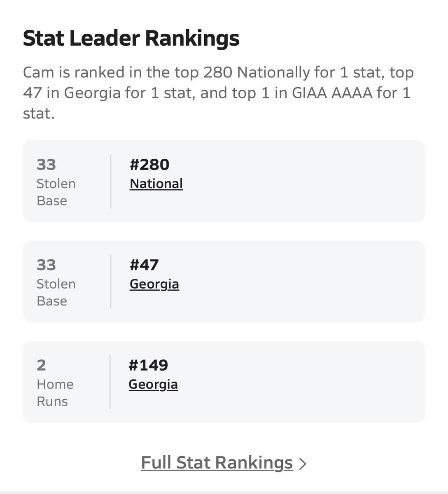Image resolution: width=448 pixels, height=494 pixels.
Task: Tap the Georgia Stolen Base ranking card
Action: tap(224, 282)
